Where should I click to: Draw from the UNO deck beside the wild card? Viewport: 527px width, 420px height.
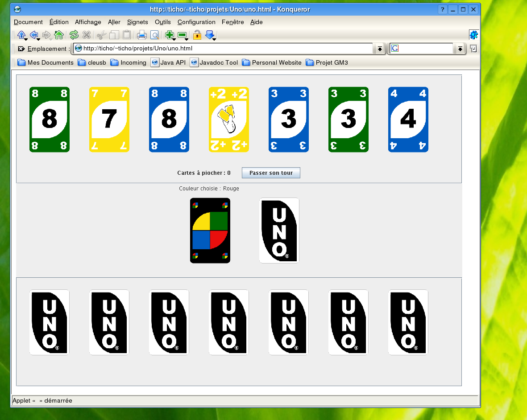pos(279,231)
